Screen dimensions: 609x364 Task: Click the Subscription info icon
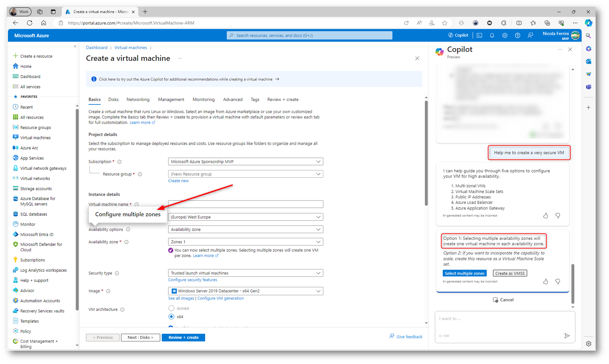coord(120,162)
